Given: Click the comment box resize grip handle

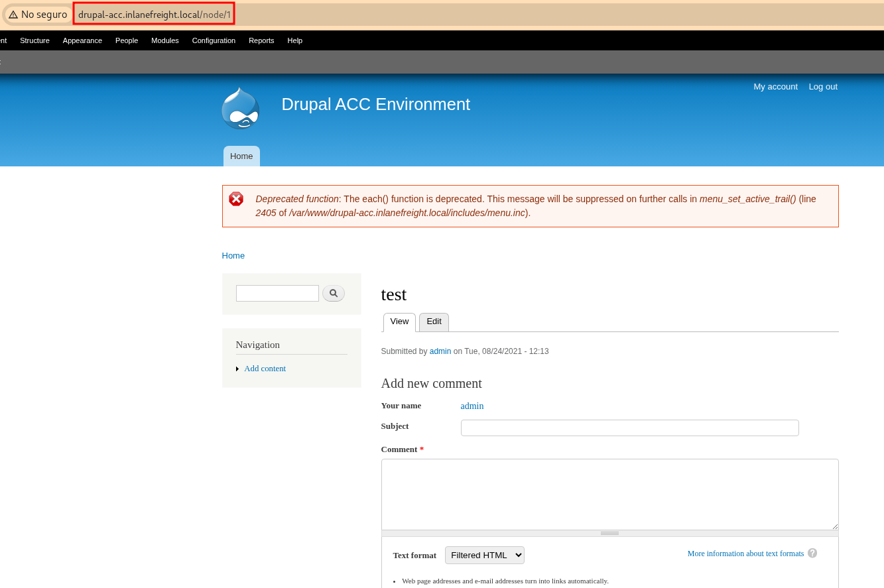Looking at the screenshot, I should coord(609,532).
